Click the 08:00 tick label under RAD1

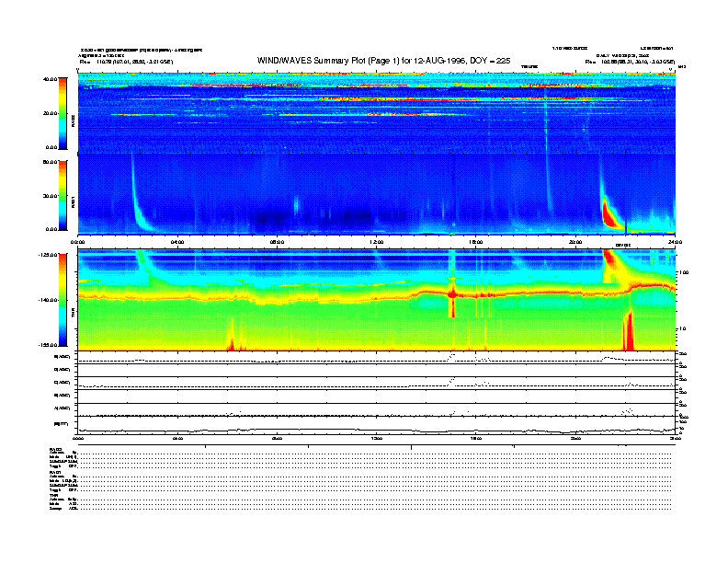tap(278, 242)
